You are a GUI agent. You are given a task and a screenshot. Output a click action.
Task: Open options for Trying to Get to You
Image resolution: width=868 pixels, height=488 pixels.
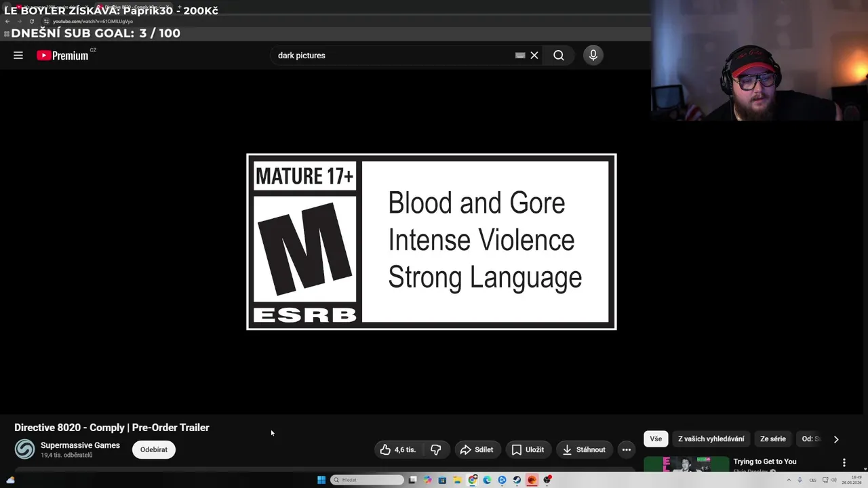tap(844, 462)
